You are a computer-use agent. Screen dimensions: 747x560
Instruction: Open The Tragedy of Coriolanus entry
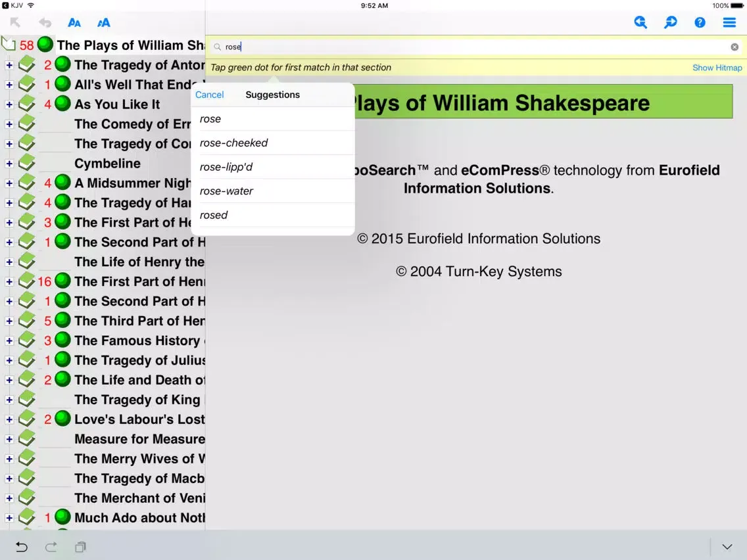click(133, 144)
